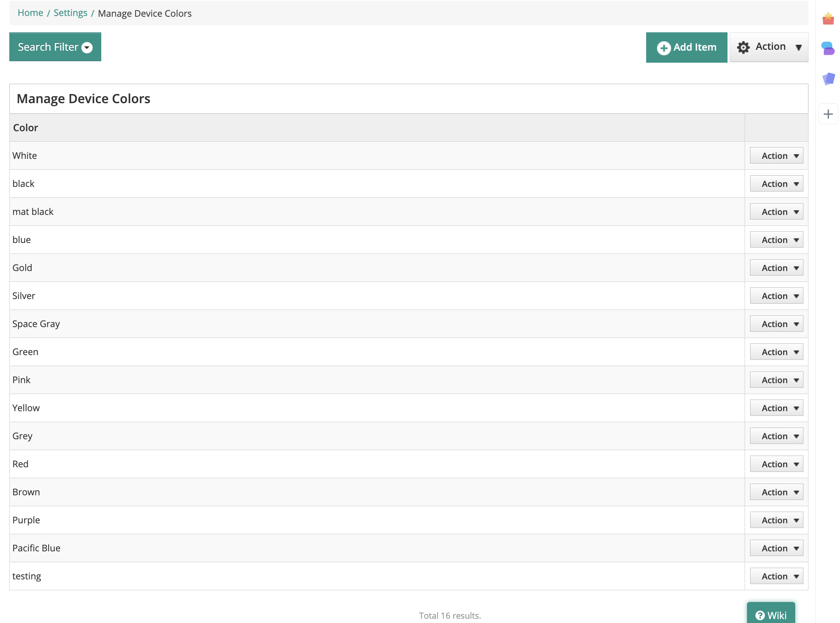Open the Action dropdown for blue
Viewport: 840px width, 623px height.
(x=776, y=240)
